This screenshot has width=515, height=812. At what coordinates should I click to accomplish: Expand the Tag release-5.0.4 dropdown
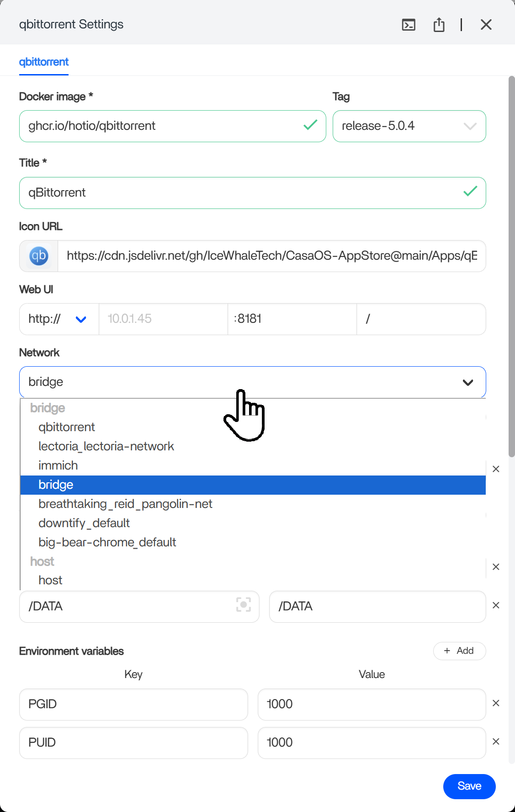(470, 126)
